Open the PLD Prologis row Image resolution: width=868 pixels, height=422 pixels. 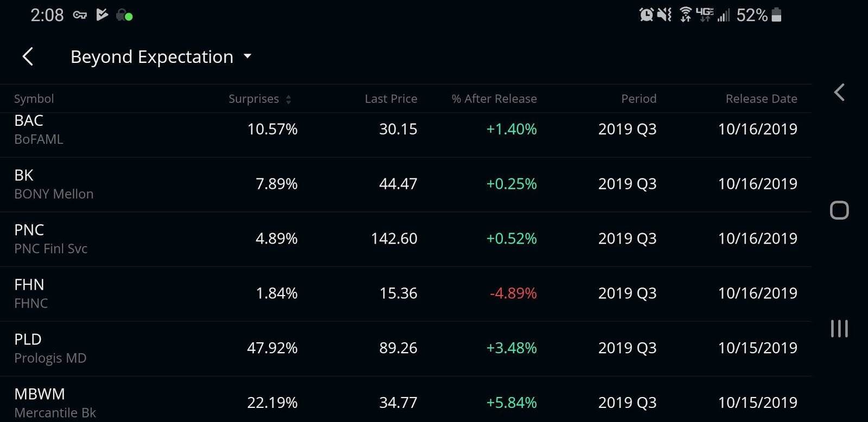tap(406, 349)
